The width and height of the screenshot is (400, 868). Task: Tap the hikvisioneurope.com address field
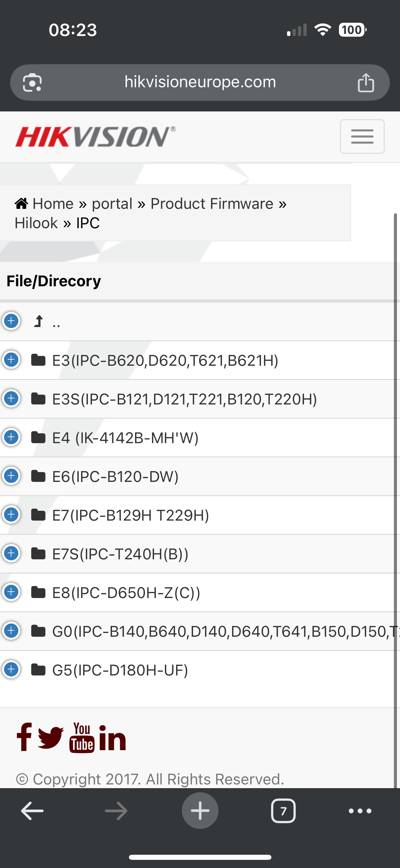pos(200,82)
